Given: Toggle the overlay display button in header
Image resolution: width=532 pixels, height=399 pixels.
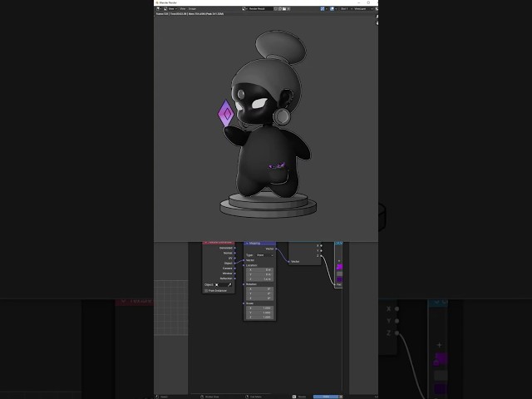Looking at the screenshot, I should (x=332, y=8).
